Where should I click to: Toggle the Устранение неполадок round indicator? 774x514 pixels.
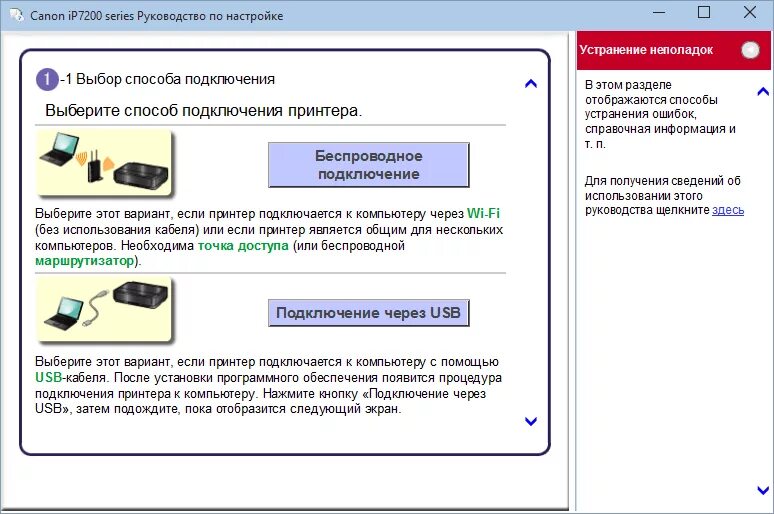click(x=750, y=49)
